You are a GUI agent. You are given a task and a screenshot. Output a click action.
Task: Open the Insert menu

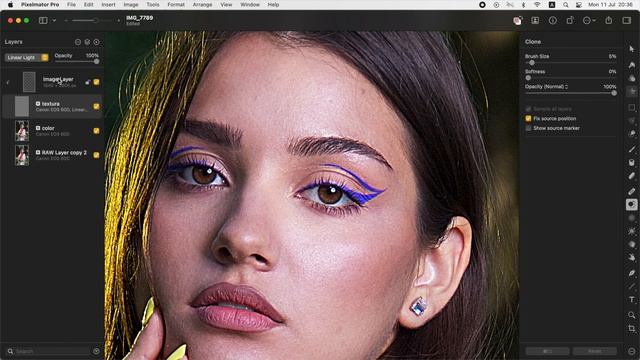[108, 4]
